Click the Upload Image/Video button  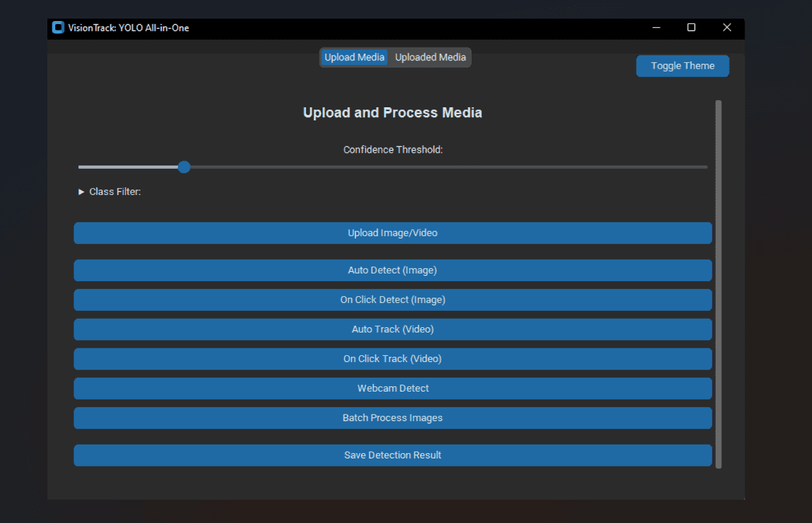[x=392, y=233]
